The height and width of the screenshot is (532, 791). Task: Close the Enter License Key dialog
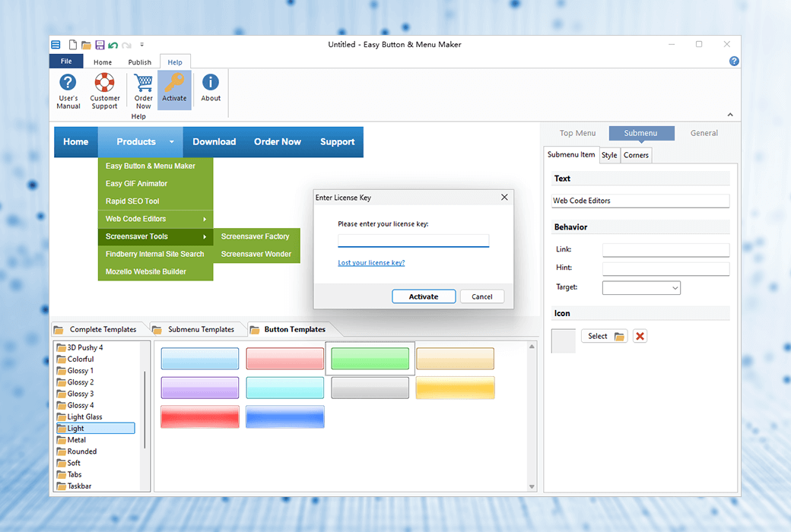504,197
